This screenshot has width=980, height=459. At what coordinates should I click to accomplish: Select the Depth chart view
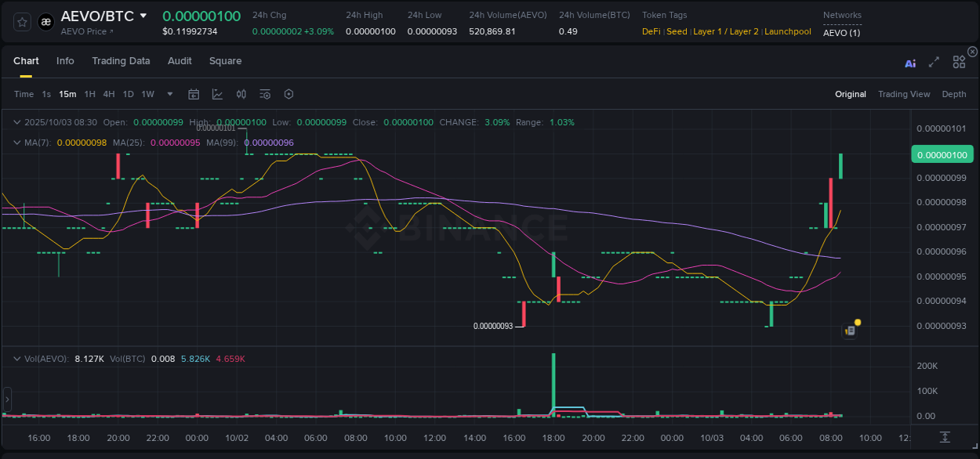953,94
